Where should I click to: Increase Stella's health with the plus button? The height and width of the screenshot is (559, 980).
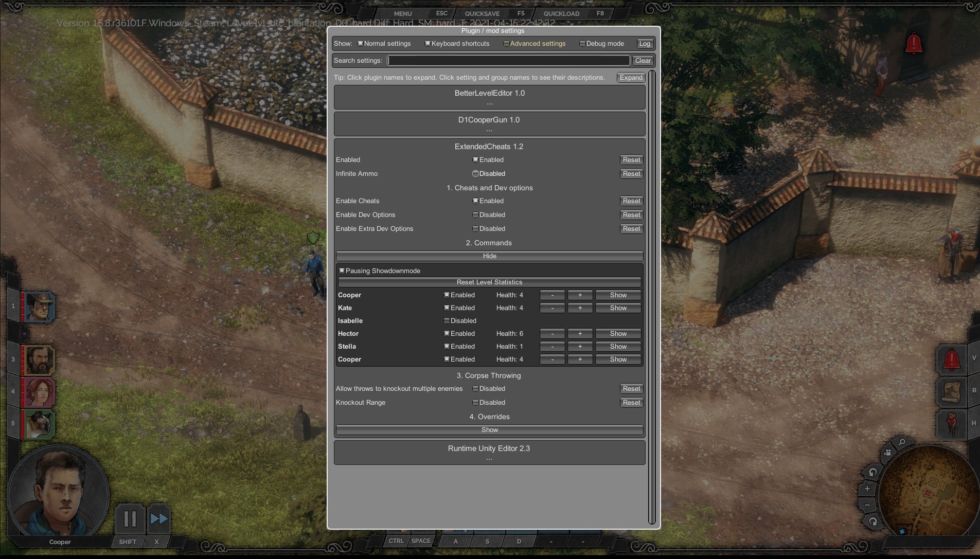click(580, 347)
